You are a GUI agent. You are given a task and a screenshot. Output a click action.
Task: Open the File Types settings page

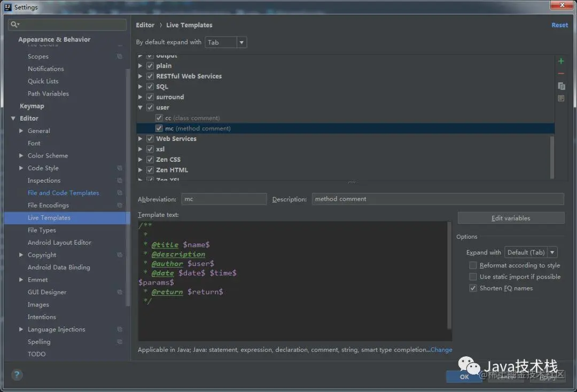tap(42, 230)
